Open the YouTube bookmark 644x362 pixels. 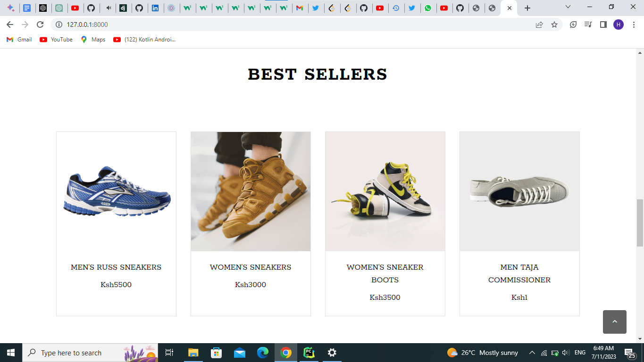(x=56, y=40)
